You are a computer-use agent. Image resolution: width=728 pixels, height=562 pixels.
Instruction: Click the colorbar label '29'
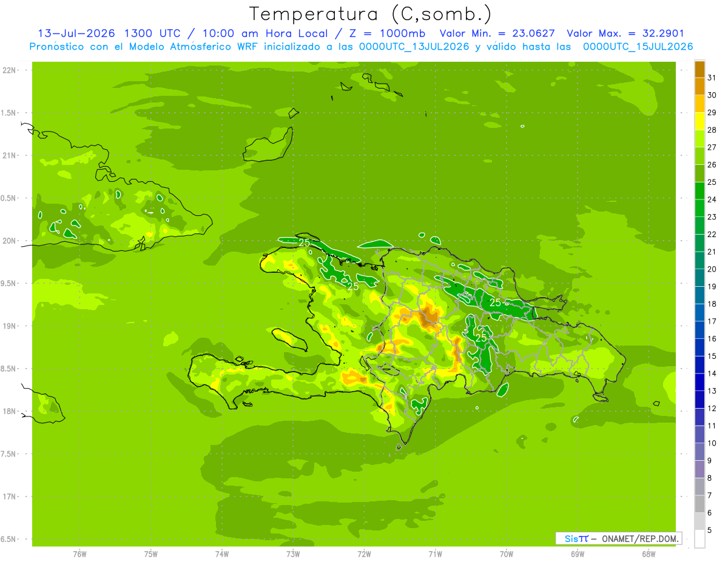click(712, 113)
